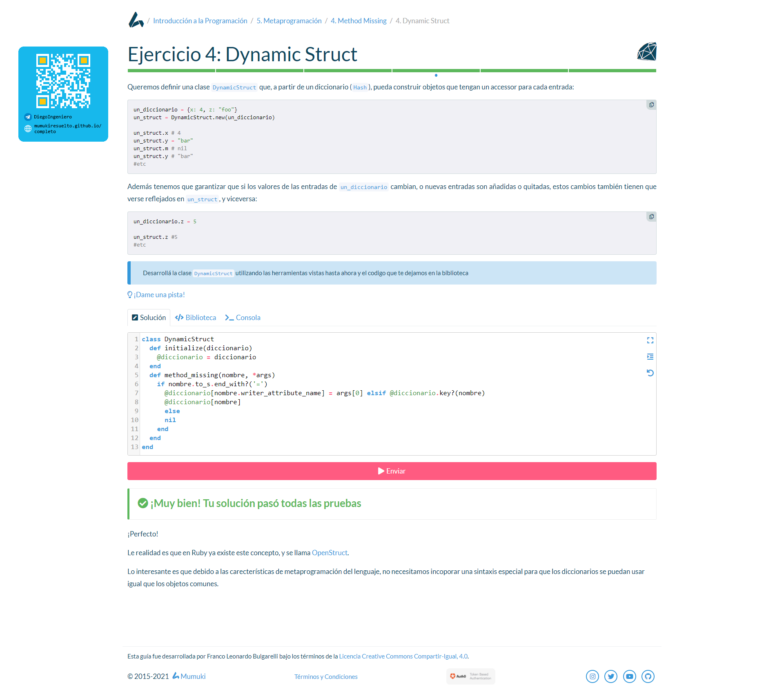784x694 pixels.
Task: Click the last exercise progress bar segment
Action: [612, 71]
